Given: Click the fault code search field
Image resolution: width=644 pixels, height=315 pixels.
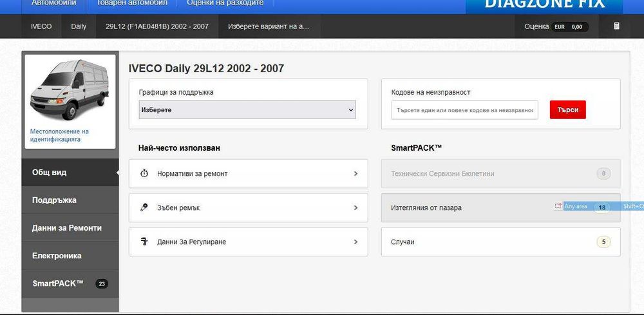Looking at the screenshot, I should coord(464,110).
